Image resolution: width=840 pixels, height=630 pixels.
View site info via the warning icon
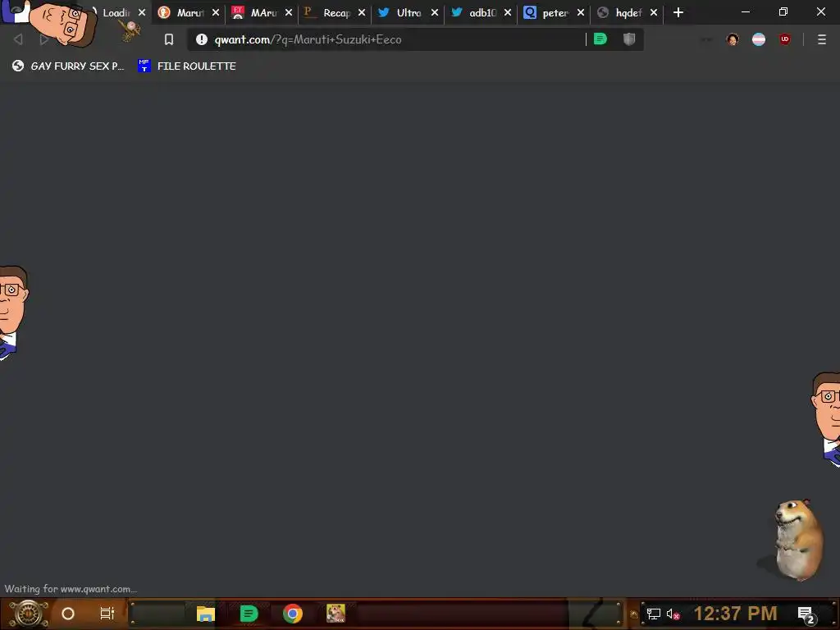point(202,39)
